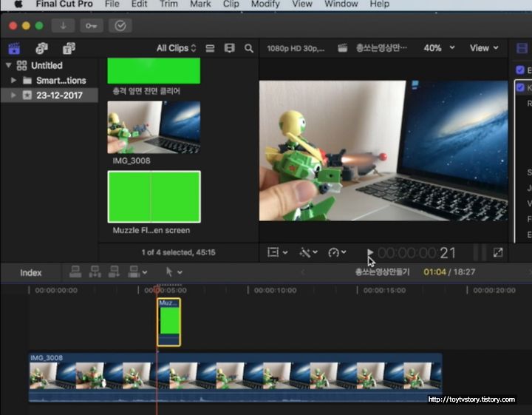Screen dimensions: 532x415
Task: Open edit options dropdown chevron beside overwrite
Action: 145,272
